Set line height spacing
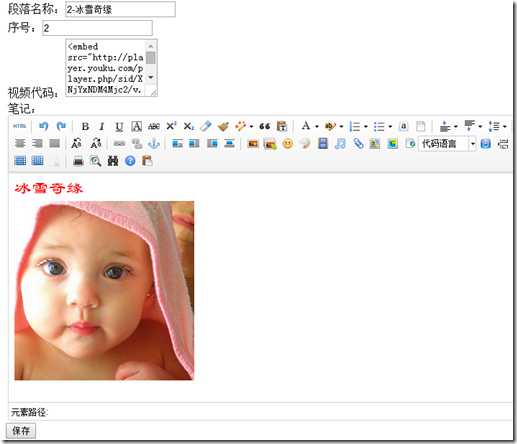 tap(494, 127)
